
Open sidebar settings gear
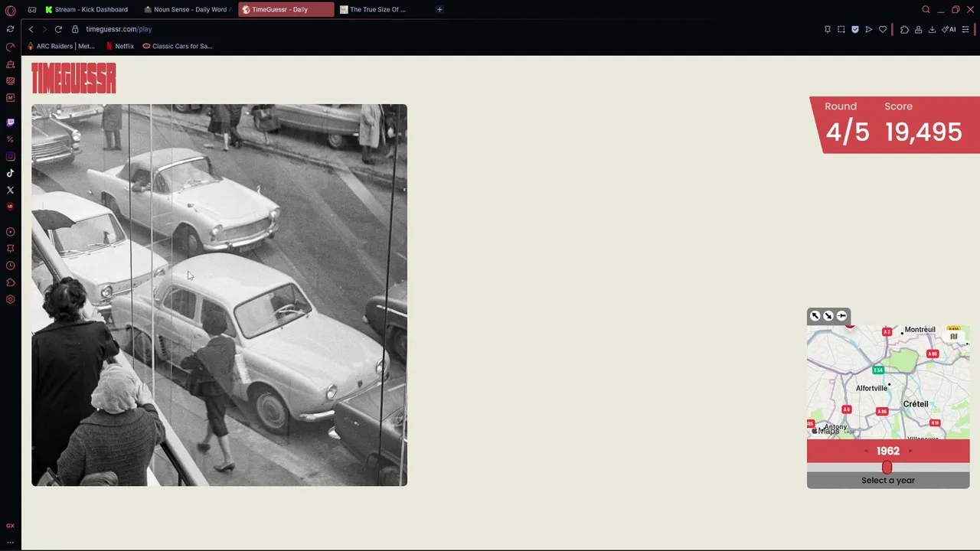(x=10, y=299)
